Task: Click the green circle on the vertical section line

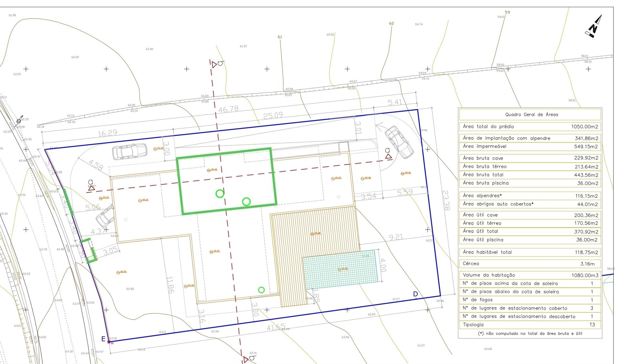Action: 220,194
